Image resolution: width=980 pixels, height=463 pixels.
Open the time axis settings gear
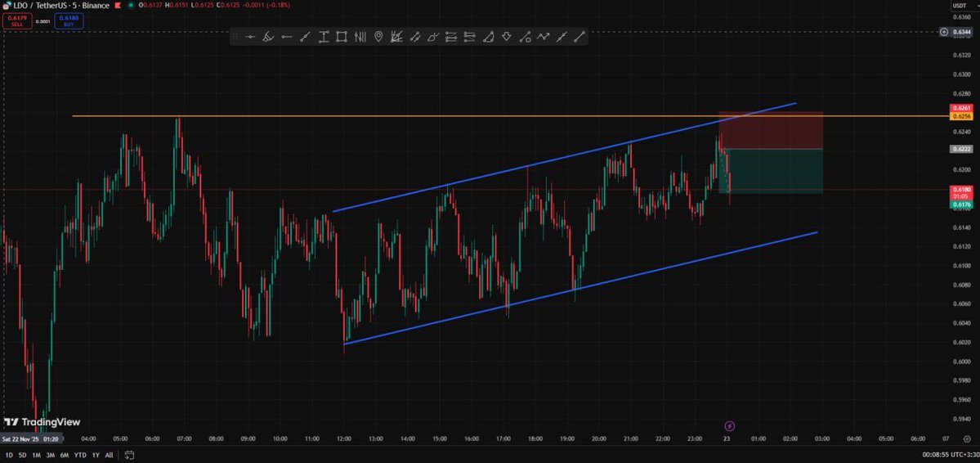[x=968, y=438]
